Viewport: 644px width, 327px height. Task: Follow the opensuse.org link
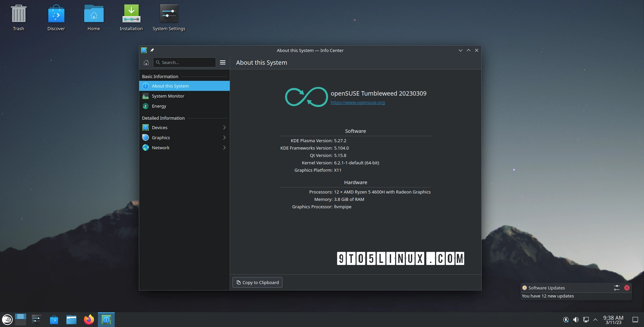358,102
